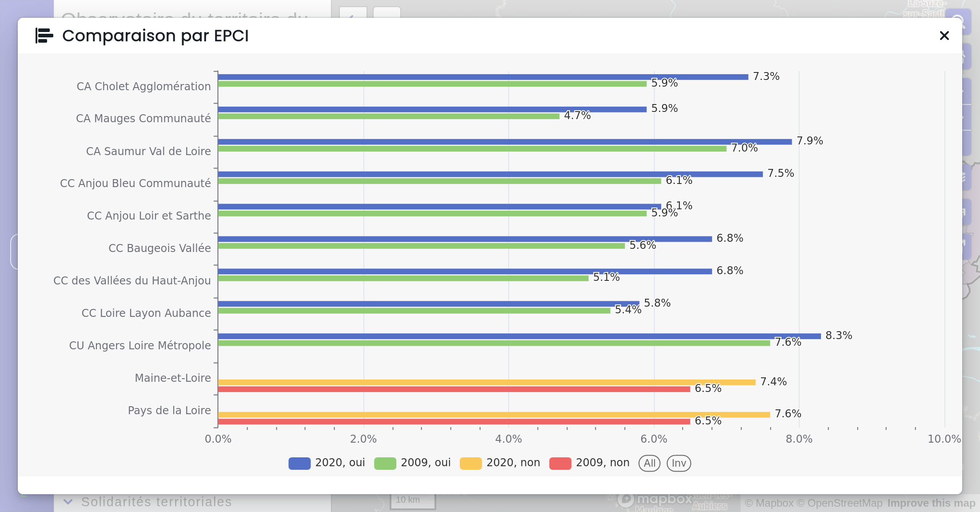Click the red 2009 bar for Pays de la Loire
Image resolution: width=980 pixels, height=512 pixels.
tap(454, 421)
